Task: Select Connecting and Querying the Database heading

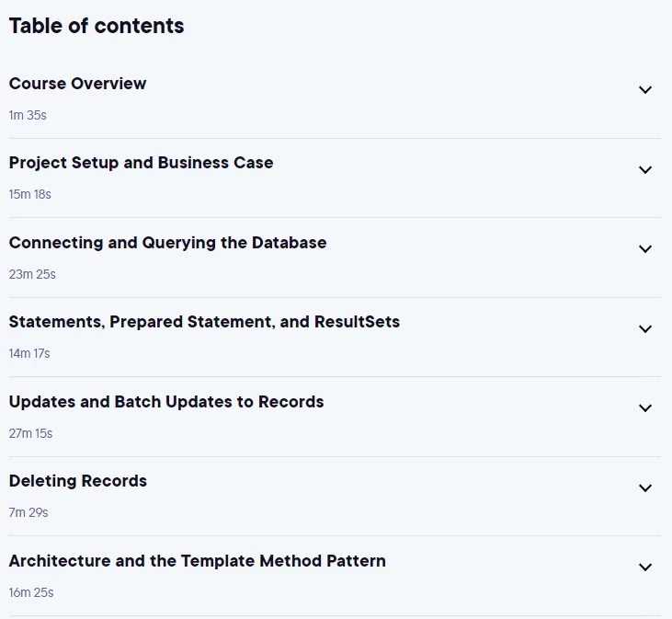Action: coord(167,243)
